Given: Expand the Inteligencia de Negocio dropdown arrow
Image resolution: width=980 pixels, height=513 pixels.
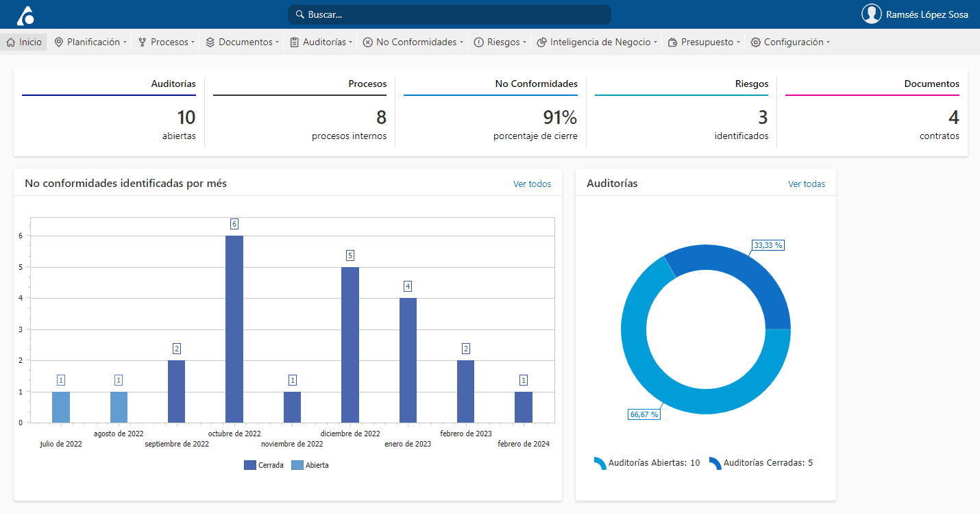Looking at the screenshot, I should 655,42.
